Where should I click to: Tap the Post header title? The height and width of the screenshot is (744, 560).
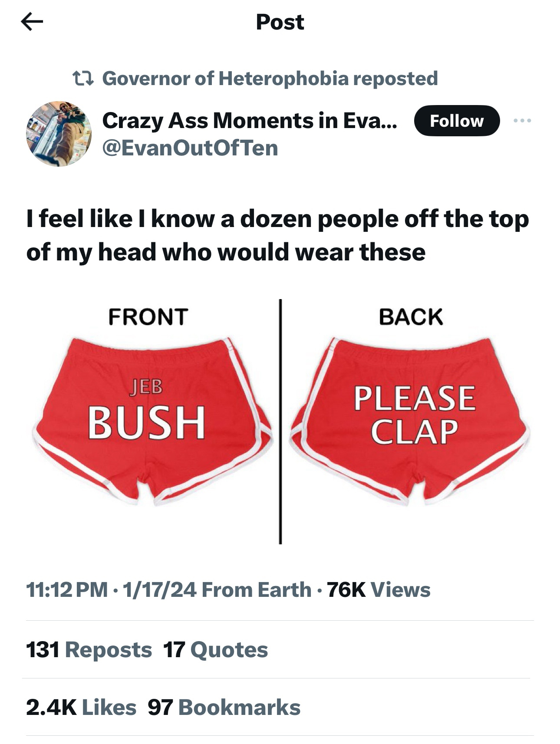[x=280, y=22]
